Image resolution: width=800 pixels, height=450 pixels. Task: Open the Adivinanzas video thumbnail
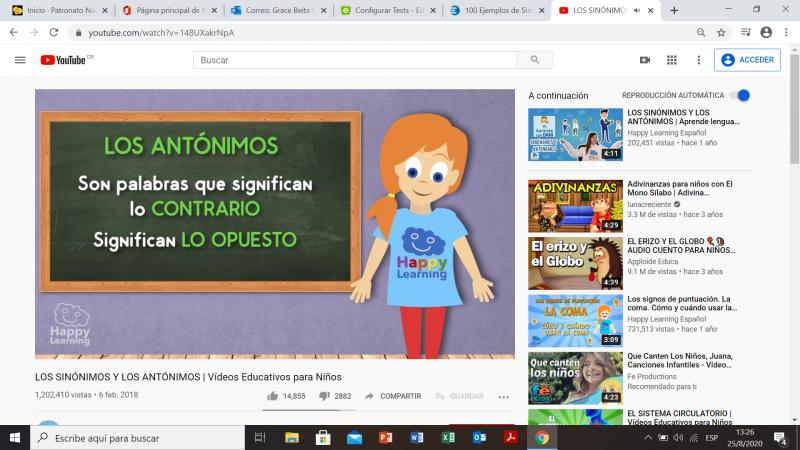575,206
